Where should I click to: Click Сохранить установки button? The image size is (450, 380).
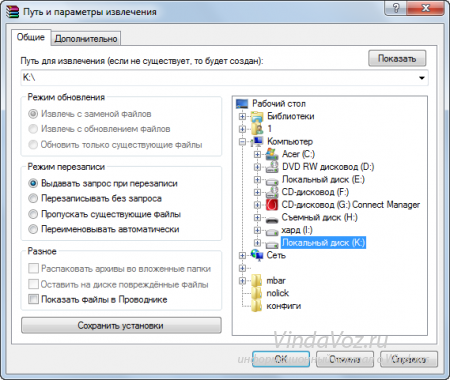(x=121, y=325)
